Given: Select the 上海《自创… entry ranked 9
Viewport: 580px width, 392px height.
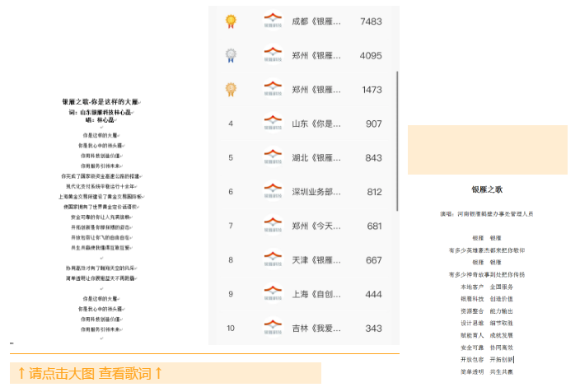Looking at the screenshot, I should [x=316, y=294].
